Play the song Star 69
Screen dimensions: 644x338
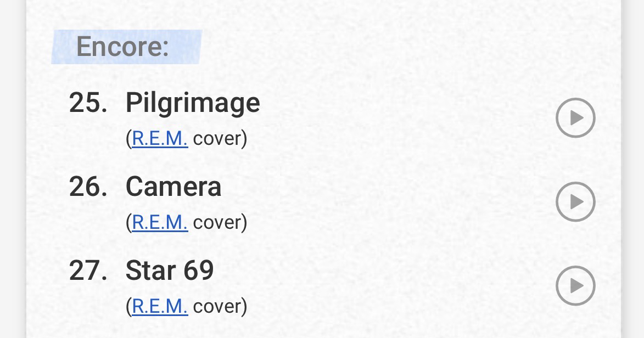(x=575, y=285)
